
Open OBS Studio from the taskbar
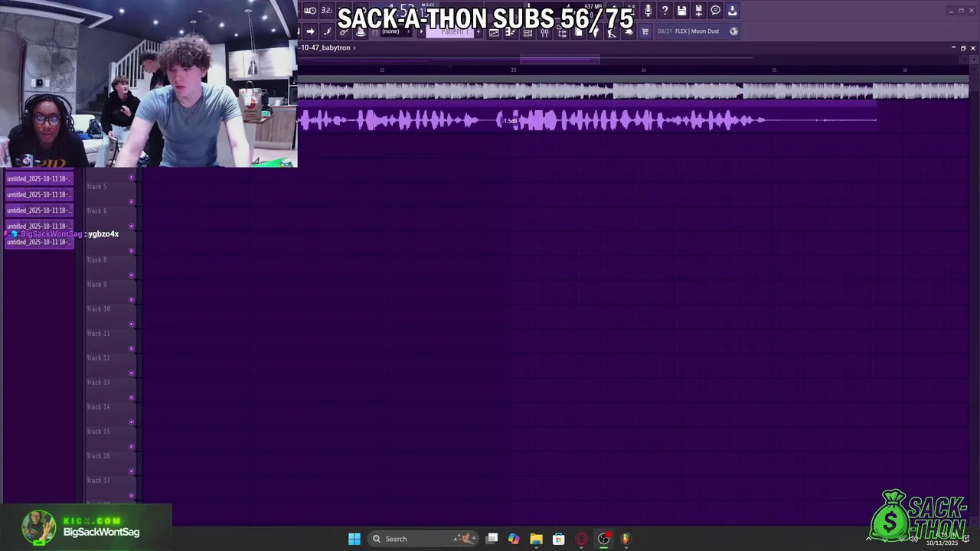pyautogui.click(x=603, y=539)
